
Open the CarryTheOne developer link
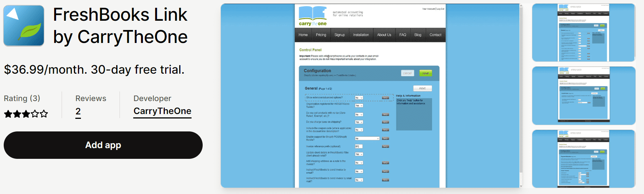pyautogui.click(x=163, y=111)
